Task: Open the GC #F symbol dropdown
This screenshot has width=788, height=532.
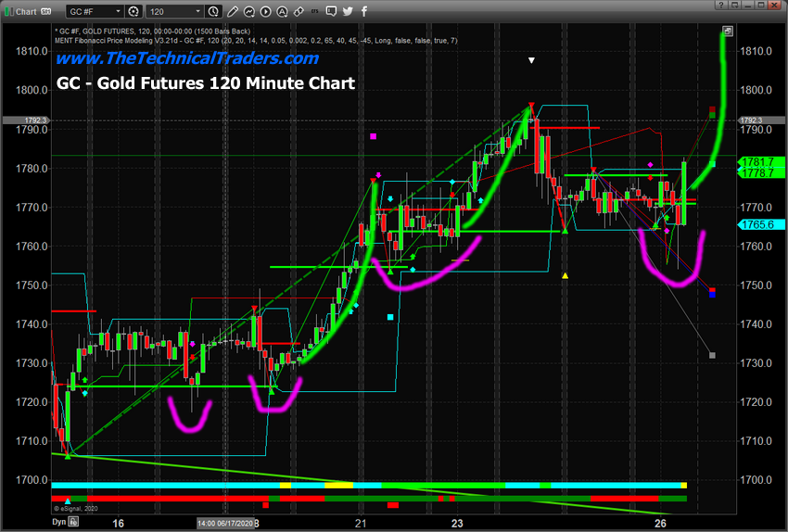Action: (x=94, y=11)
